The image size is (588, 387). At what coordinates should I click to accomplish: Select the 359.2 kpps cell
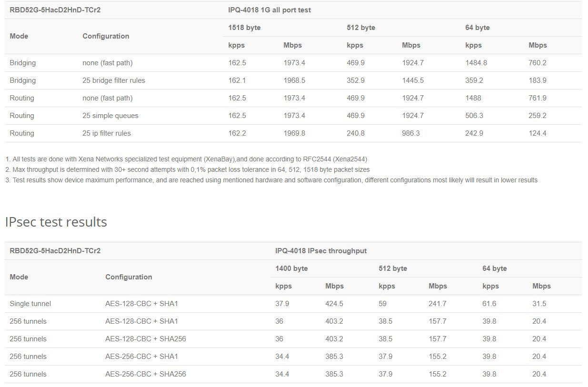tap(474, 80)
